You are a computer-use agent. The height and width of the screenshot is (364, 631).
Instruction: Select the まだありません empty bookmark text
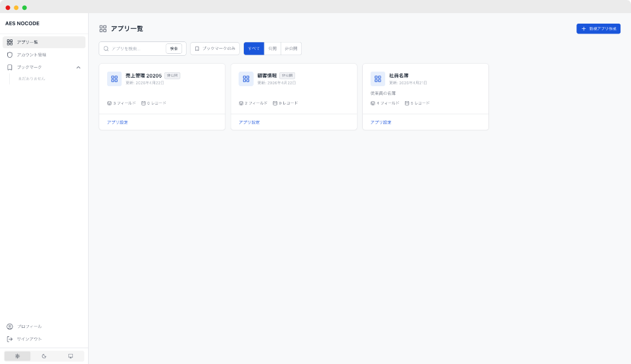coord(32,78)
